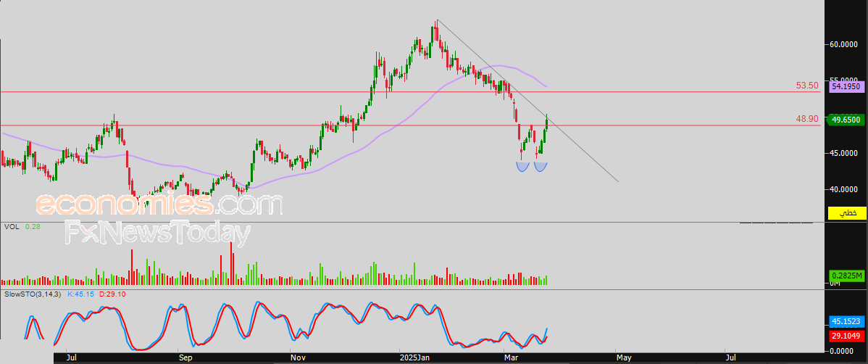Select the purple 54.1950 moving average tag
This screenshot has height=364, width=868.
pyautogui.click(x=846, y=86)
